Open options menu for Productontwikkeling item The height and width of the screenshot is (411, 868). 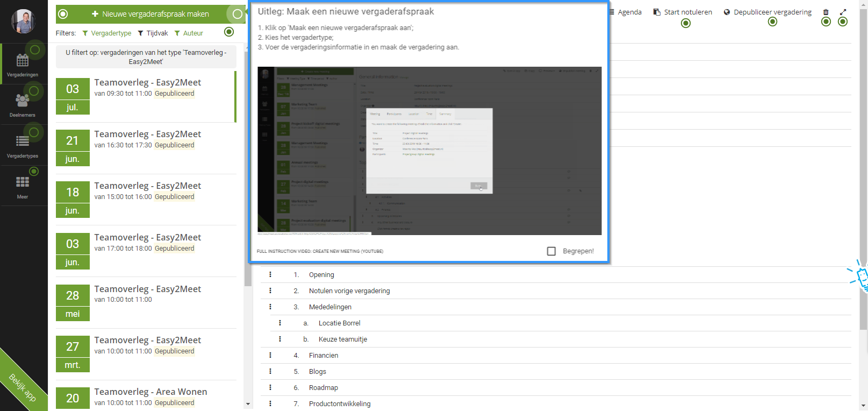(x=270, y=403)
